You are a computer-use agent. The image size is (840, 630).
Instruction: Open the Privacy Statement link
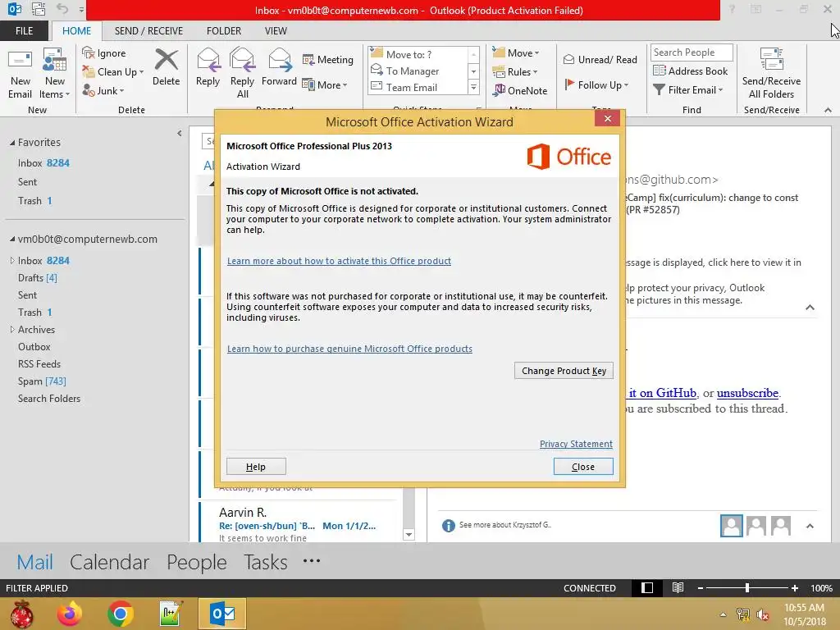576,444
